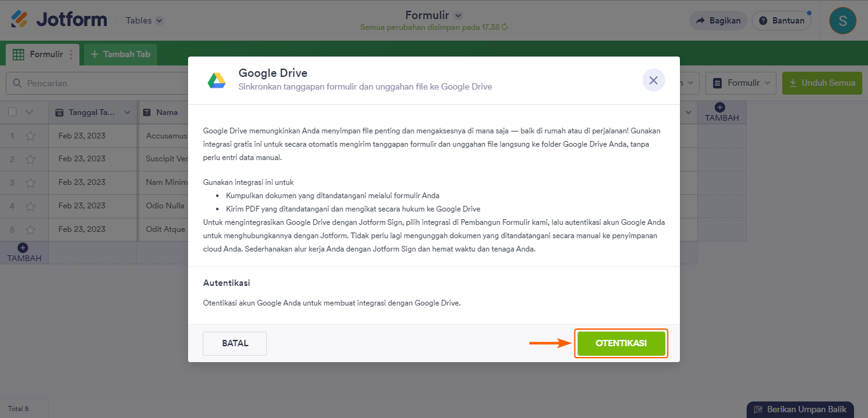Click the BATAL cancel button
868x418 pixels.
click(234, 343)
